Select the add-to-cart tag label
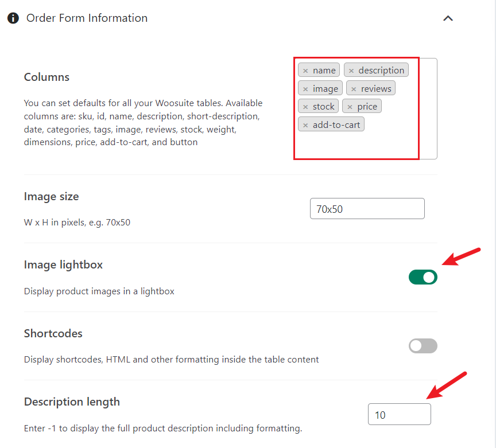The image size is (496, 448). click(x=336, y=125)
